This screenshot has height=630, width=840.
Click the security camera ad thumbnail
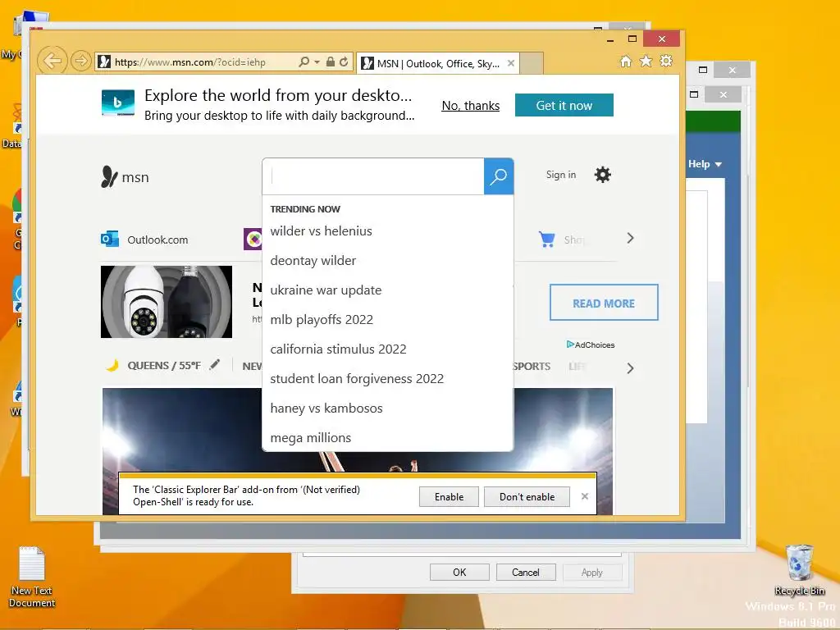tap(167, 302)
